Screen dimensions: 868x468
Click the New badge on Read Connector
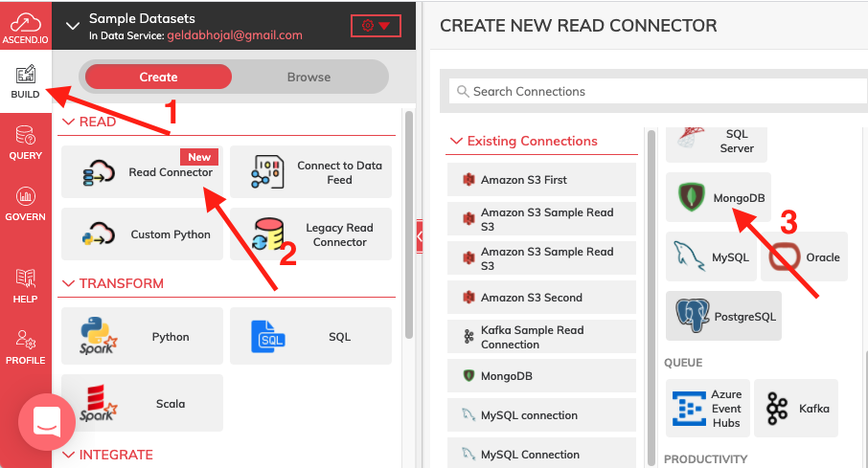[199, 157]
